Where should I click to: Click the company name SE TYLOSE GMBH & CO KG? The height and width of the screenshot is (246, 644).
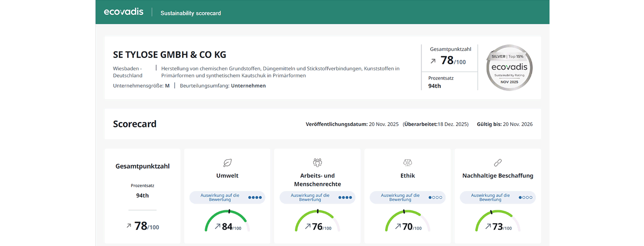[x=169, y=55]
